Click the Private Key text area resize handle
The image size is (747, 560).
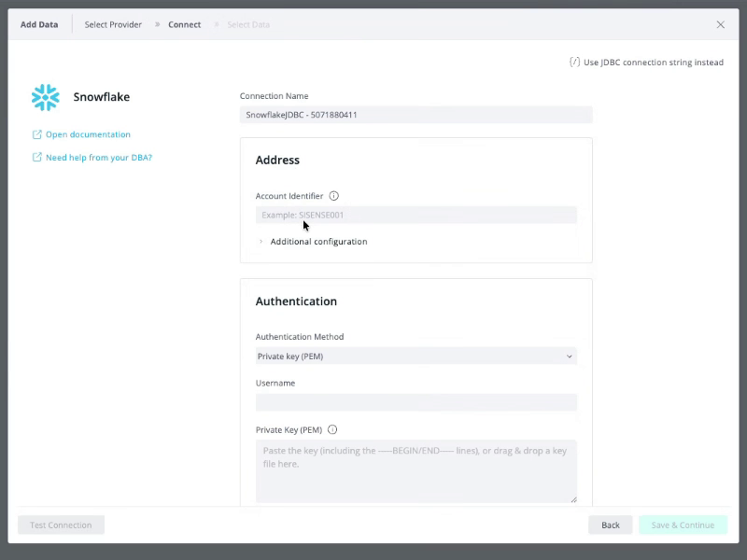pos(573,499)
